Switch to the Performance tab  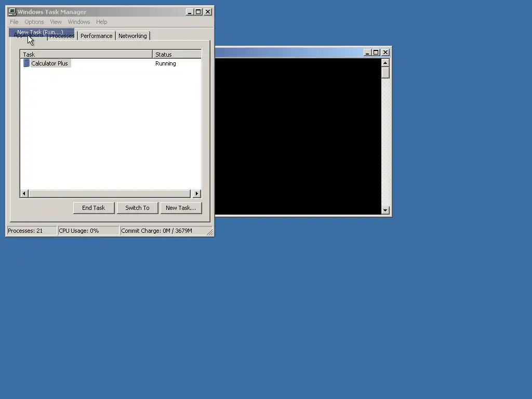pyautogui.click(x=96, y=36)
